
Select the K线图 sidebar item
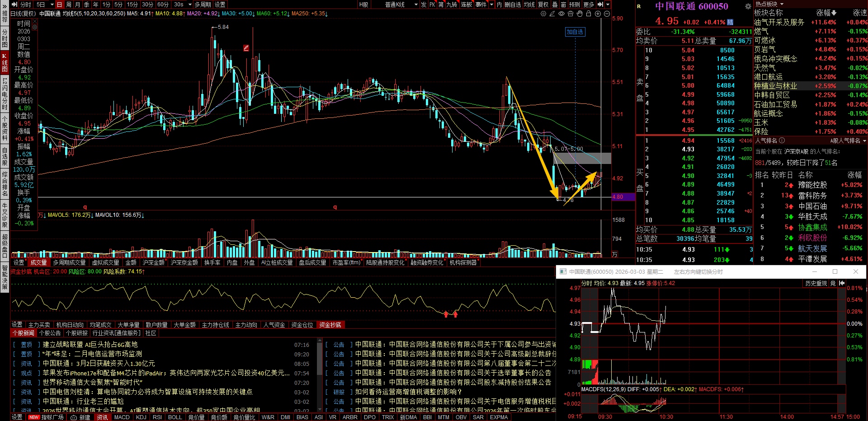(5, 63)
